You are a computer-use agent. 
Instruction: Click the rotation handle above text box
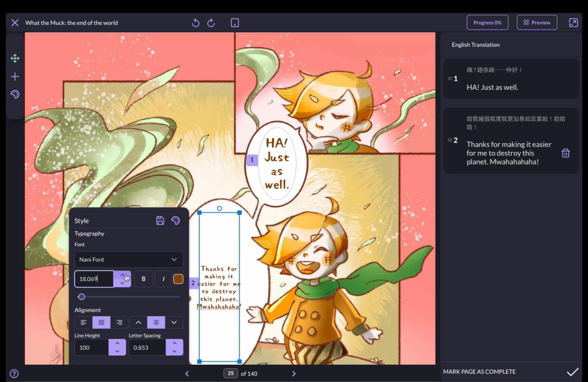coord(219,209)
